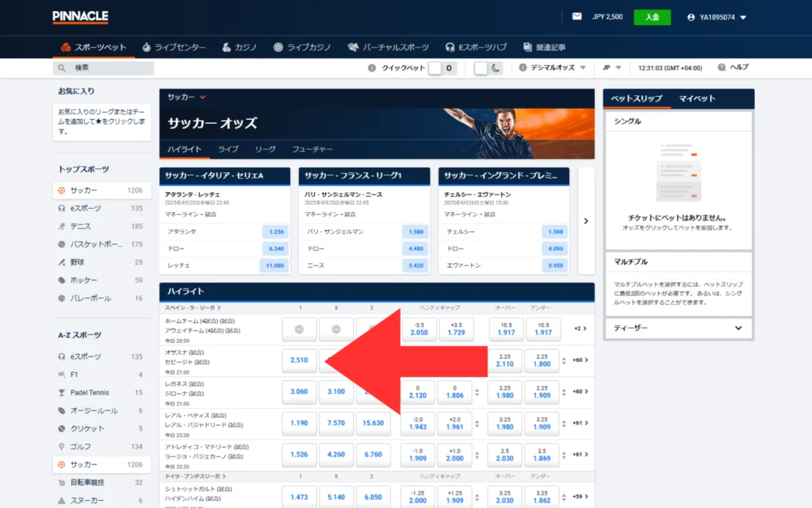Click レアル・ベティス away odds 15.630
812x508 pixels.
tap(373, 423)
